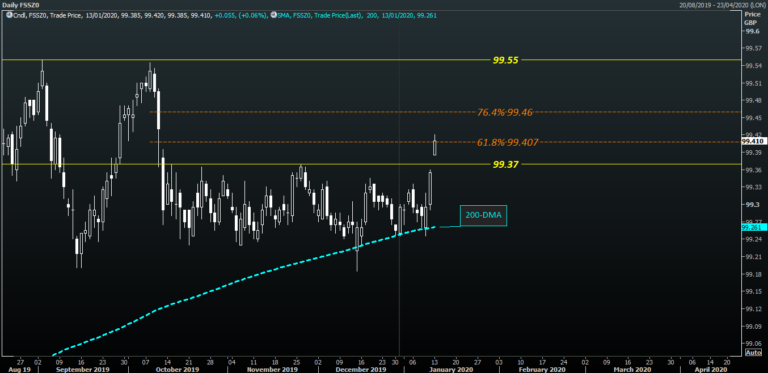Click the dashed cyan 200-day moving average line
768x373 pixels.
pos(245,277)
